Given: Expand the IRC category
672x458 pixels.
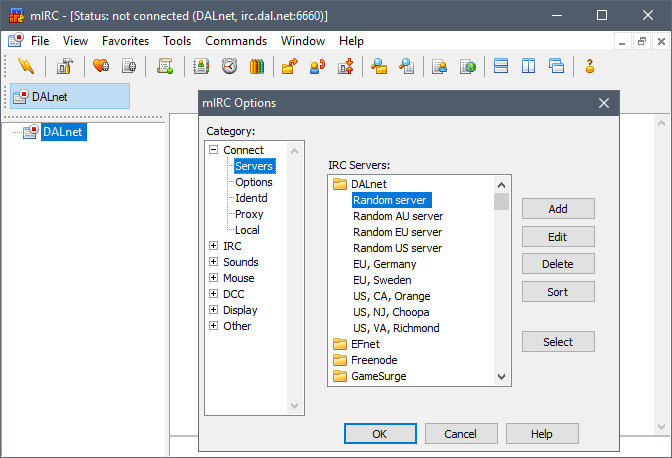Looking at the screenshot, I should (213, 245).
